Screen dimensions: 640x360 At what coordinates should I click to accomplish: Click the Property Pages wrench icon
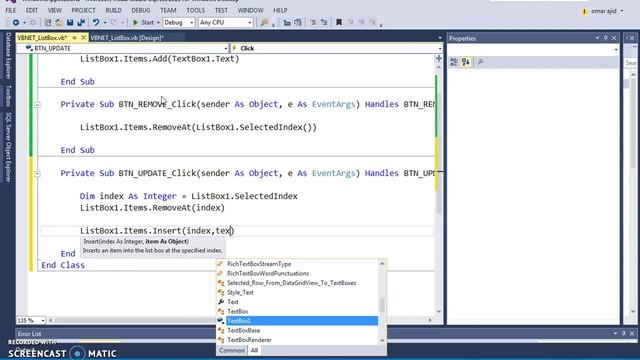tap(480, 62)
